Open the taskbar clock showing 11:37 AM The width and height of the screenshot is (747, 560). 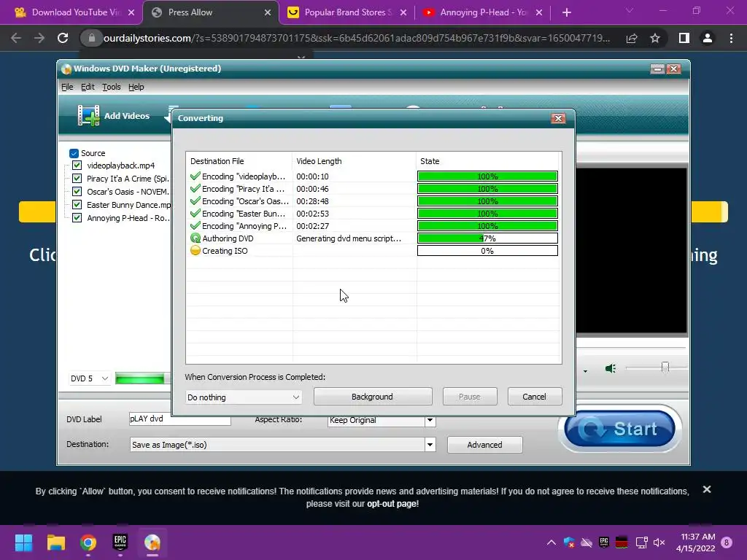click(x=695, y=542)
